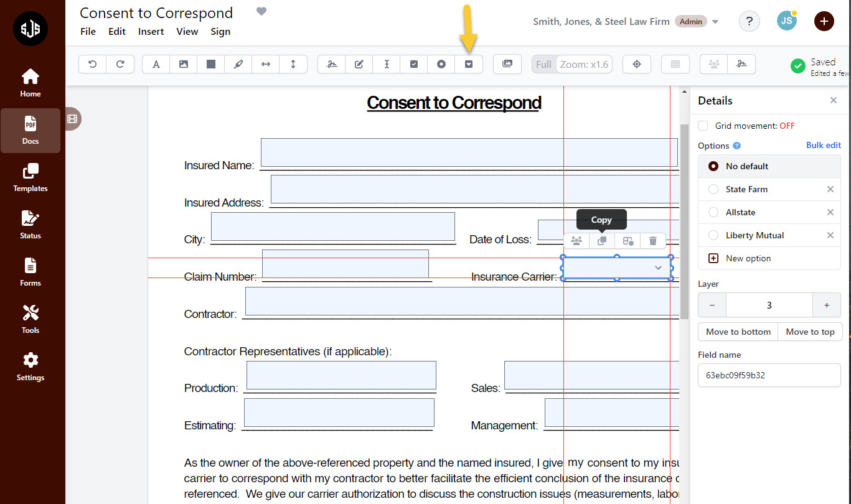Select State Farm as default option
The width and height of the screenshot is (851, 504).
point(713,189)
